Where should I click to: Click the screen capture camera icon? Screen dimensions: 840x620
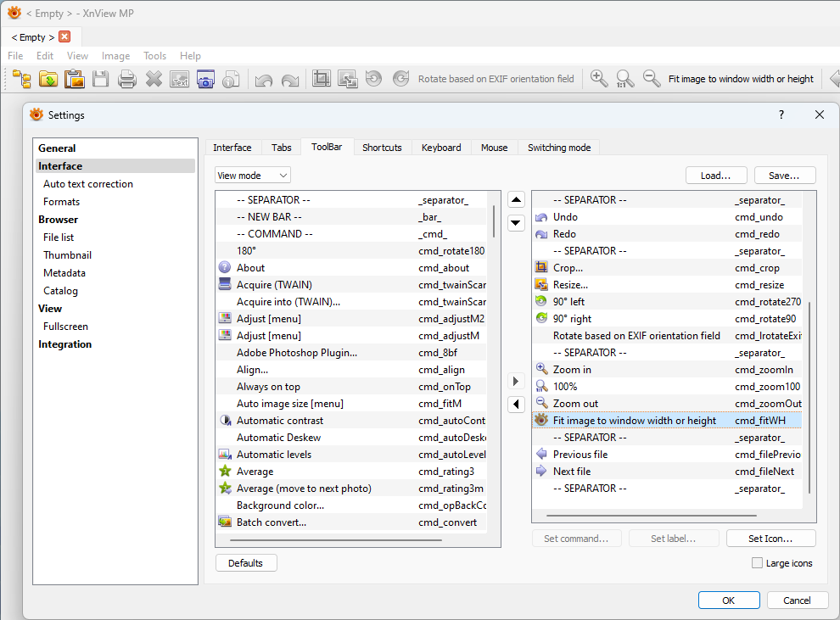coord(205,79)
